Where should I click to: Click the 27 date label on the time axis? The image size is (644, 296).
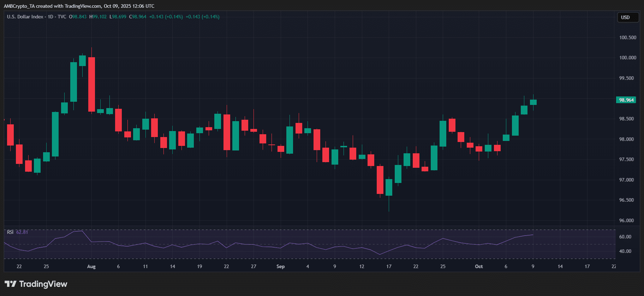point(254,266)
